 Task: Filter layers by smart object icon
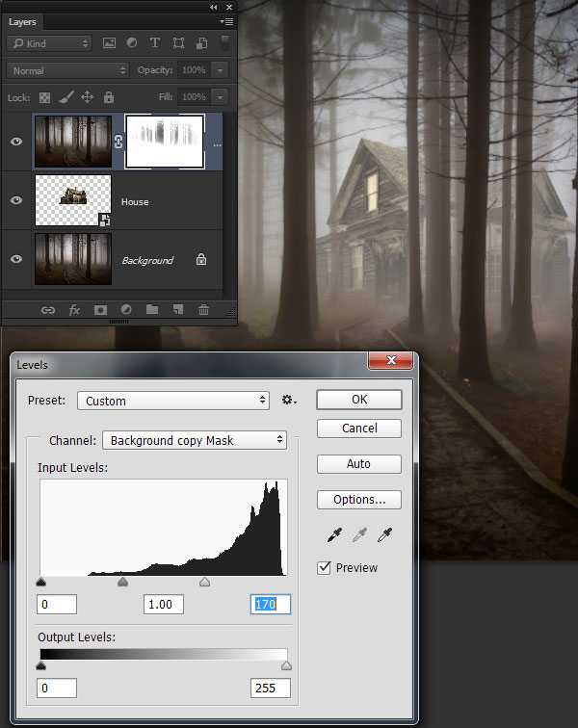pos(201,43)
